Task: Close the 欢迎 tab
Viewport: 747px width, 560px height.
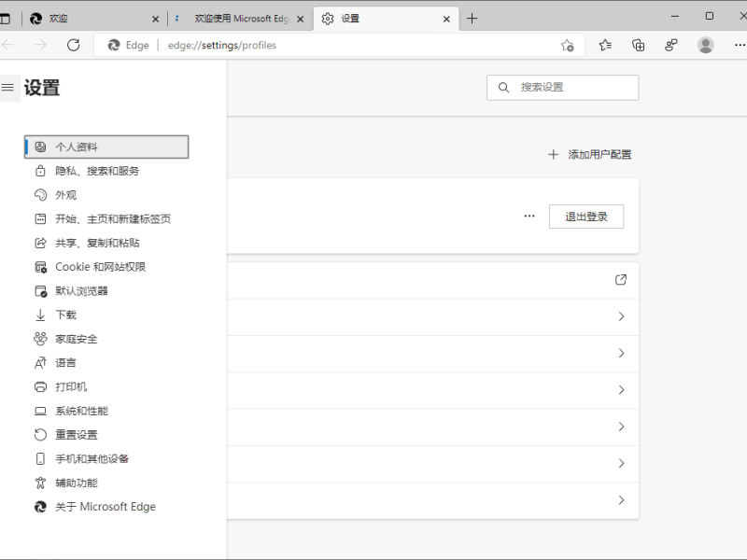Action: click(155, 19)
